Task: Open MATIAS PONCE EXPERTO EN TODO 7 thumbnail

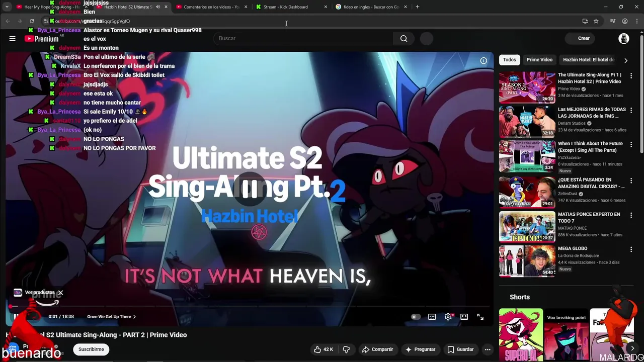Action: (527, 226)
